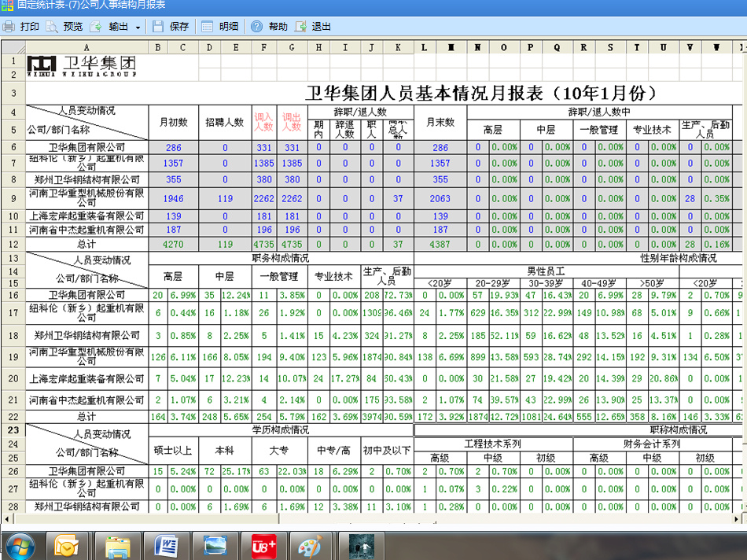Open Windows Explorer folder on taskbar
Screen dimensions: 747x560
[x=118, y=546]
